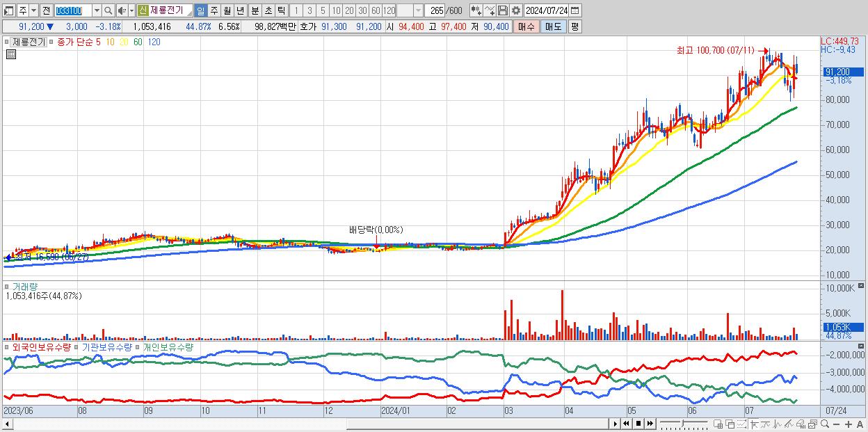This screenshot has width=868, height=432.
Task: Select the 1 interval button
Action: point(296,10)
